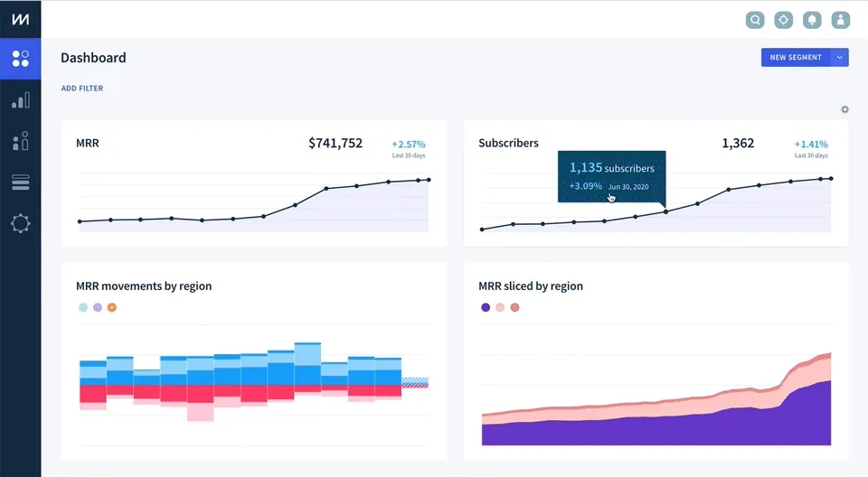Expand the New Segment dropdown arrow
This screenshot has width=868, height=477.
840,58
